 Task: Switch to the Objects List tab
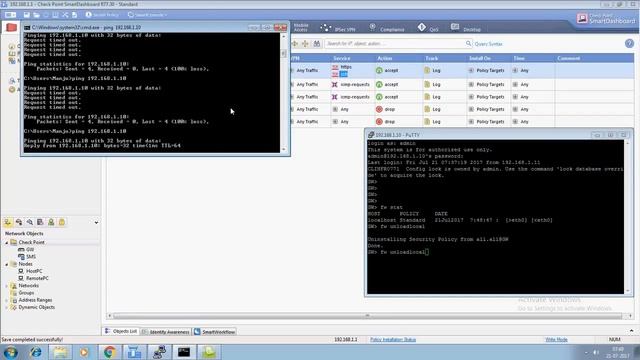point(121,331)
